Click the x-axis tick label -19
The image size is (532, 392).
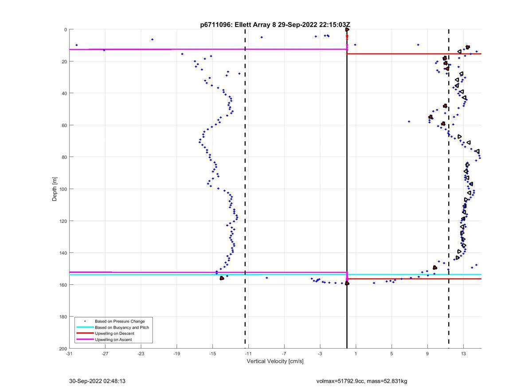point(177,354)
